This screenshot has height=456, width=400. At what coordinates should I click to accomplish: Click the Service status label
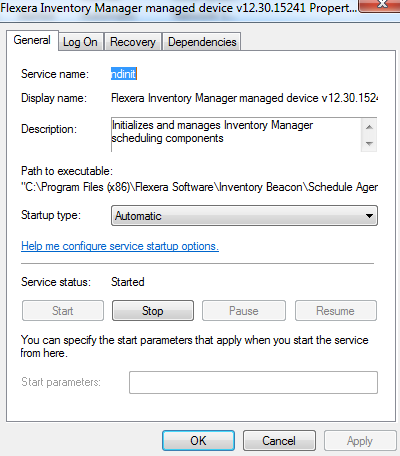(x=56, y=282)
